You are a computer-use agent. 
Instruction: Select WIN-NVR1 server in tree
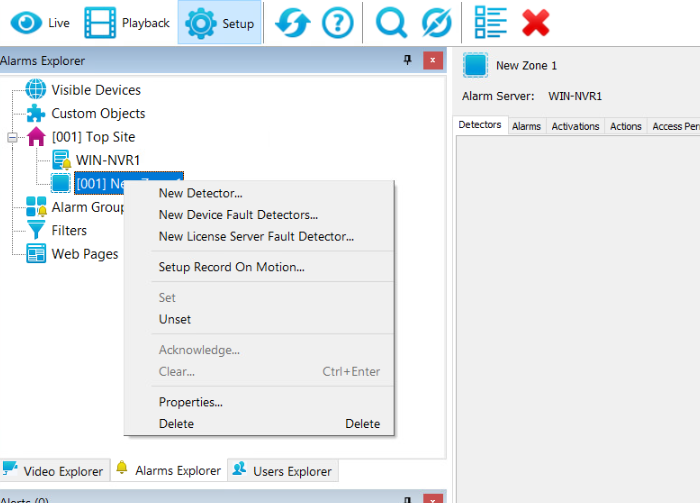tap(108, 160)
